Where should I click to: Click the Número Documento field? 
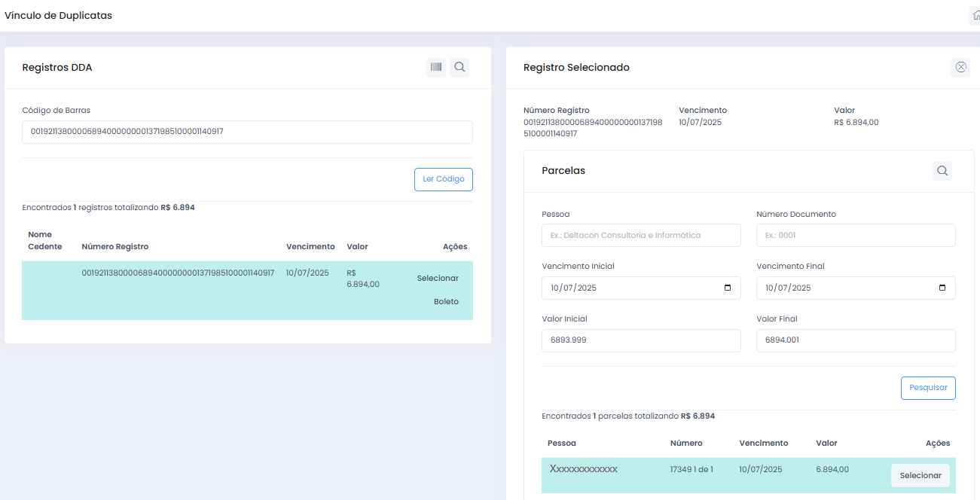click(856, 235)
